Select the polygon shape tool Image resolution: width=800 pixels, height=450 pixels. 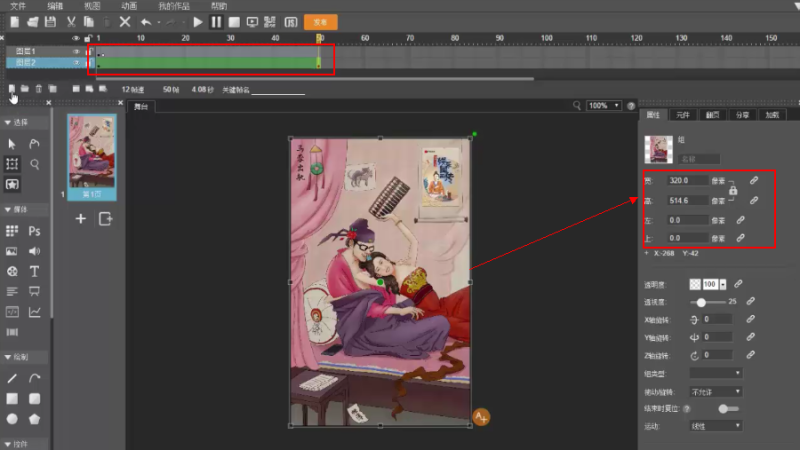(x=34, y=419)
